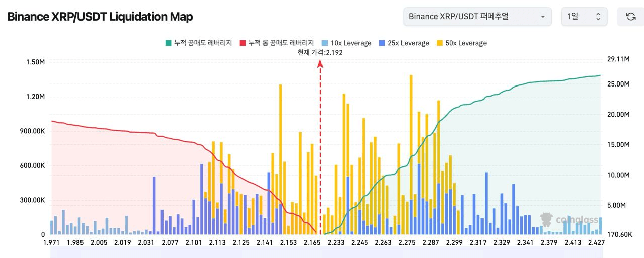Click the 2.329 price axis label
Image resolution: width=644 pixels, height=258 pixels.
coord(502,243)
